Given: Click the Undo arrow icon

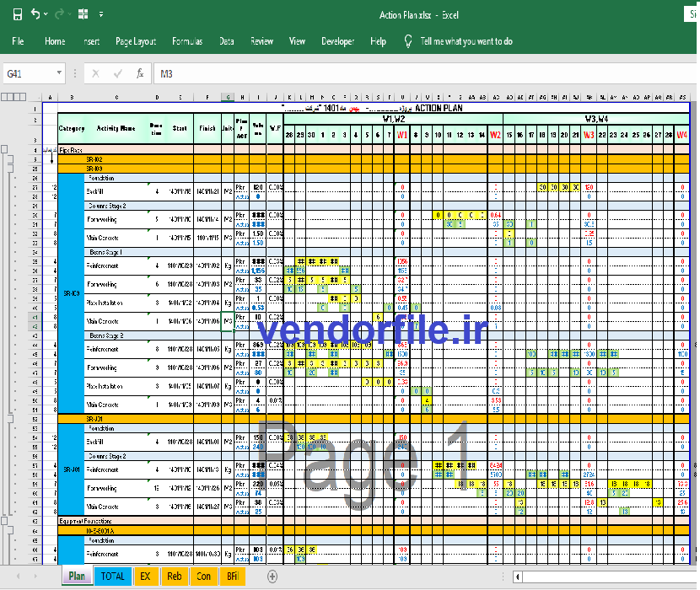Looking at the screenshot, I should [x=35, y=13].
